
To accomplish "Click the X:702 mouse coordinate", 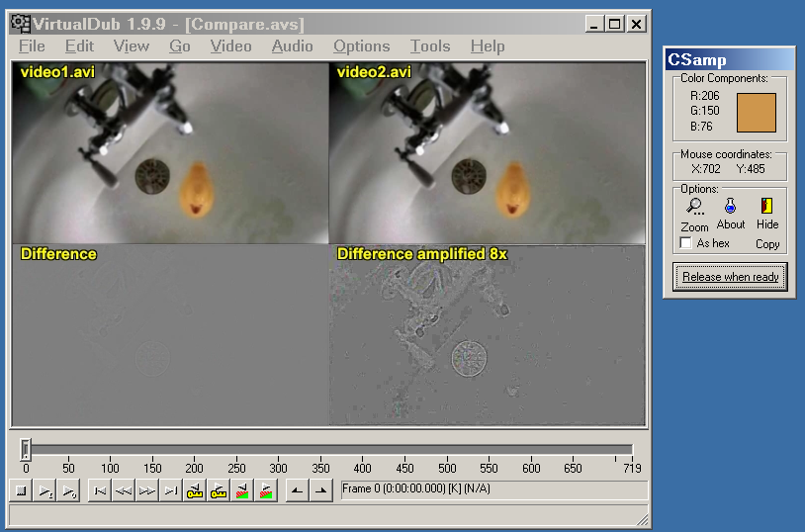I will tap(706, 169).
